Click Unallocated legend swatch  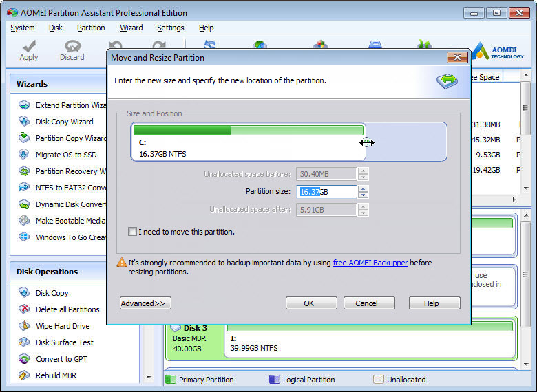(x=379, y=380)
